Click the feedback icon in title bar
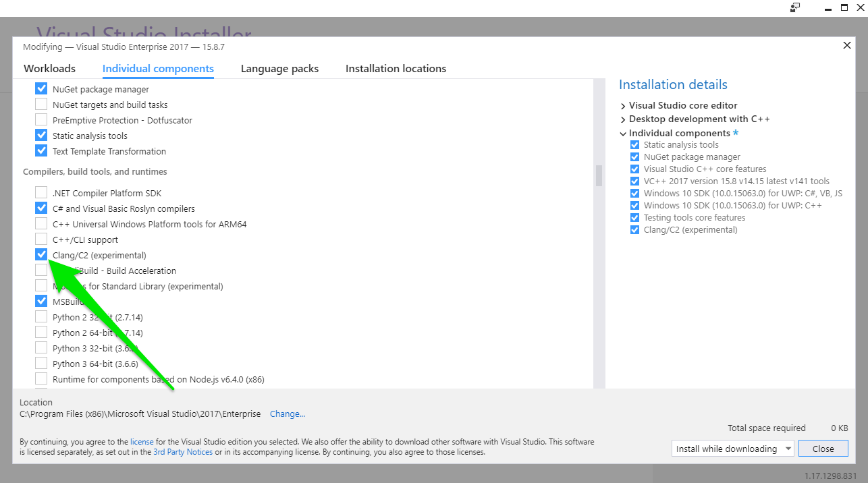The width and height of the screenshot is (868, 483). tap(795, 7)
